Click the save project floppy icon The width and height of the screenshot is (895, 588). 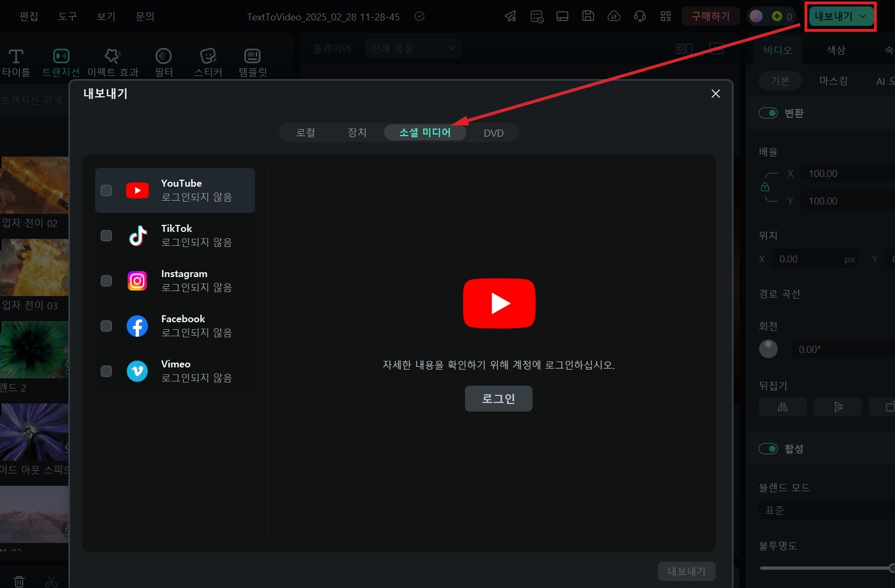pyautogui.click(x=588, y=16)
